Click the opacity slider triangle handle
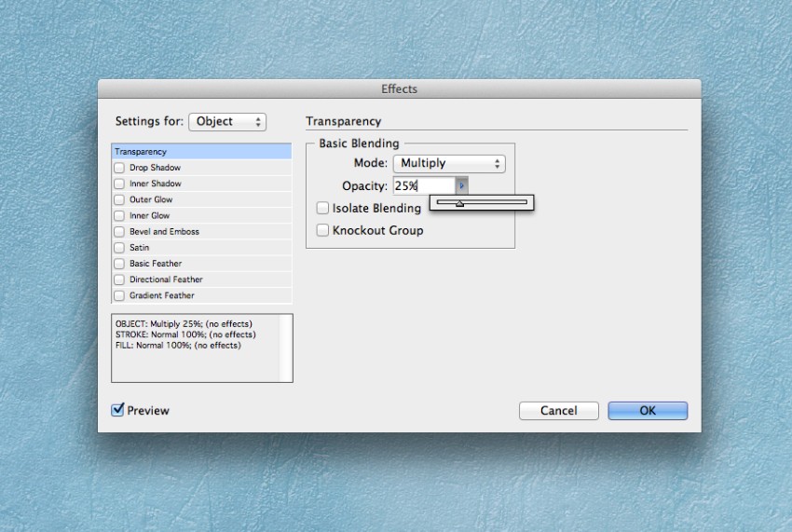The height and width of the screenshot is (532, 792). [x=459, y=204]
